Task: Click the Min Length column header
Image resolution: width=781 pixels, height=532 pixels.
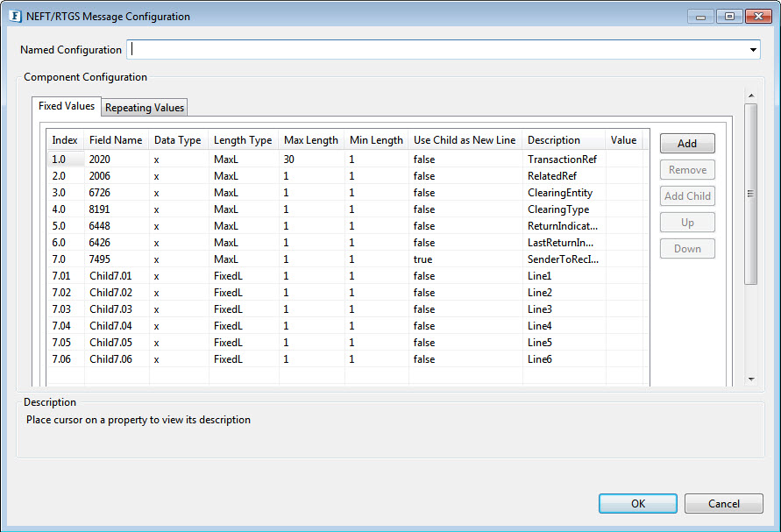Action: point(376,140)
